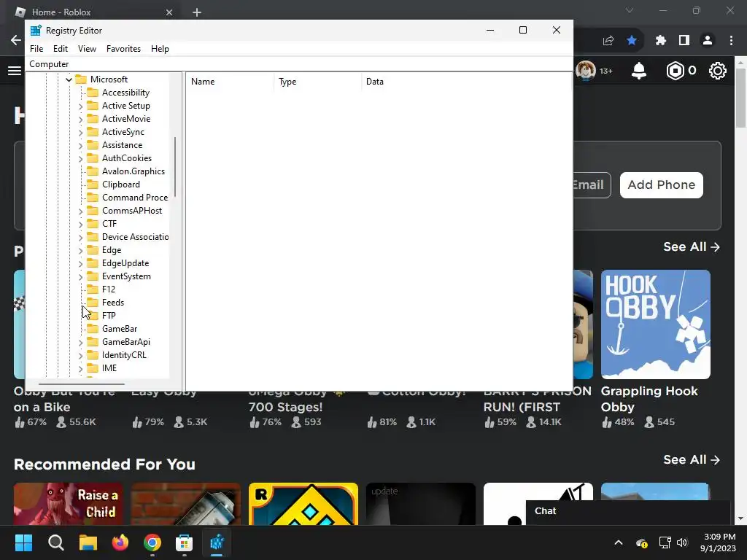The width and height of the screenshot is (747, 560).
Task: Select the Accessibility key folder icon
Action: click(x=93, y=93)
